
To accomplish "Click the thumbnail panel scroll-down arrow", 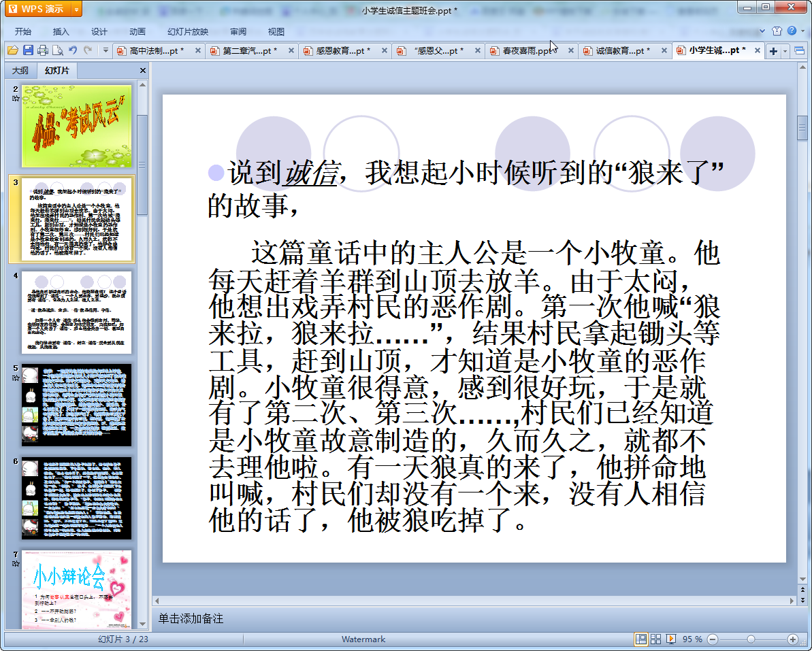I will [142, 624].
